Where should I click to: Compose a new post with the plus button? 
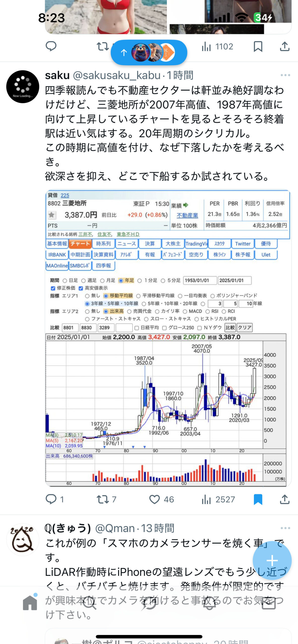(272, 560)
